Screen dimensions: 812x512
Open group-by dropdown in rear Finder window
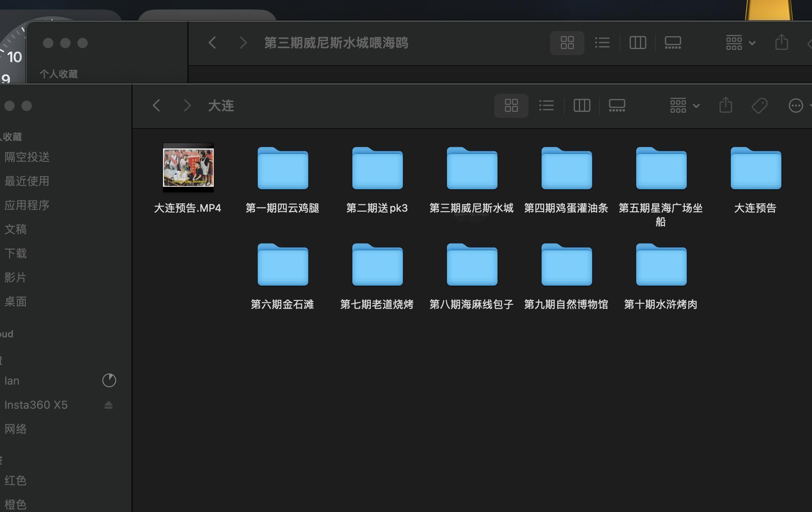740,43
